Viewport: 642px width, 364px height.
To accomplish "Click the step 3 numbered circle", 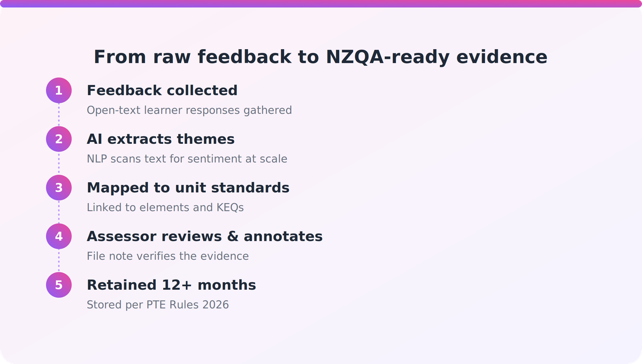I will pyautogui.click(x=59, y=188).
